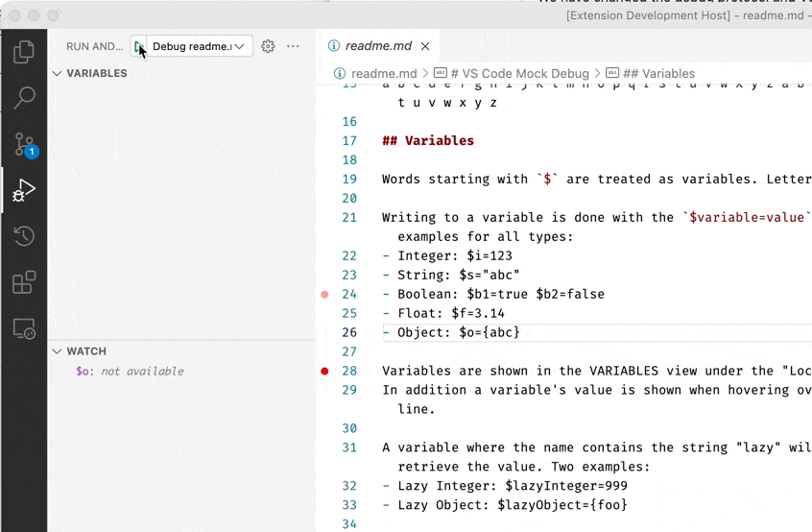Screen dimensions: 812x532
Task: Click the readme.md breadcrumb
Action: [384, 74]
